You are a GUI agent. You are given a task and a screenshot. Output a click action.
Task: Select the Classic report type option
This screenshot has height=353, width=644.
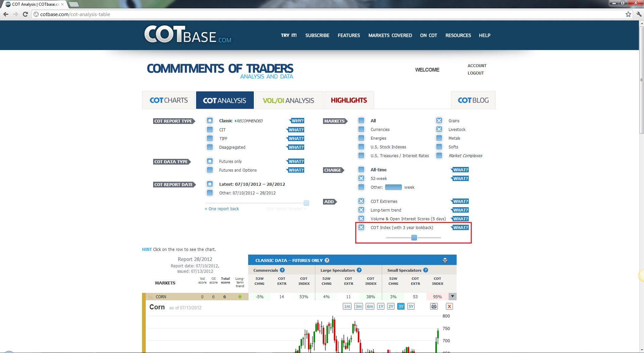210,121
